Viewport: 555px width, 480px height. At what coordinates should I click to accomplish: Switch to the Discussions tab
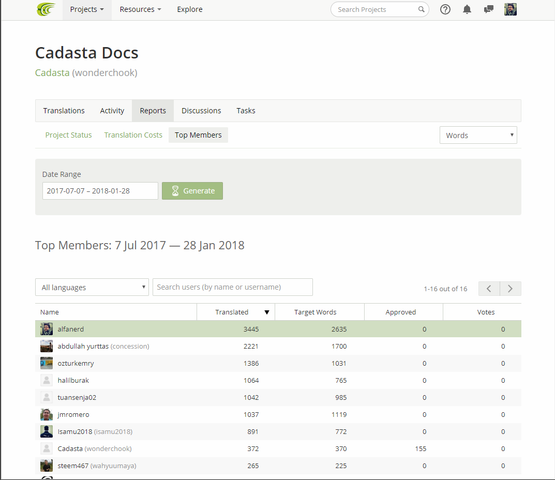click(x=201, y=111)
